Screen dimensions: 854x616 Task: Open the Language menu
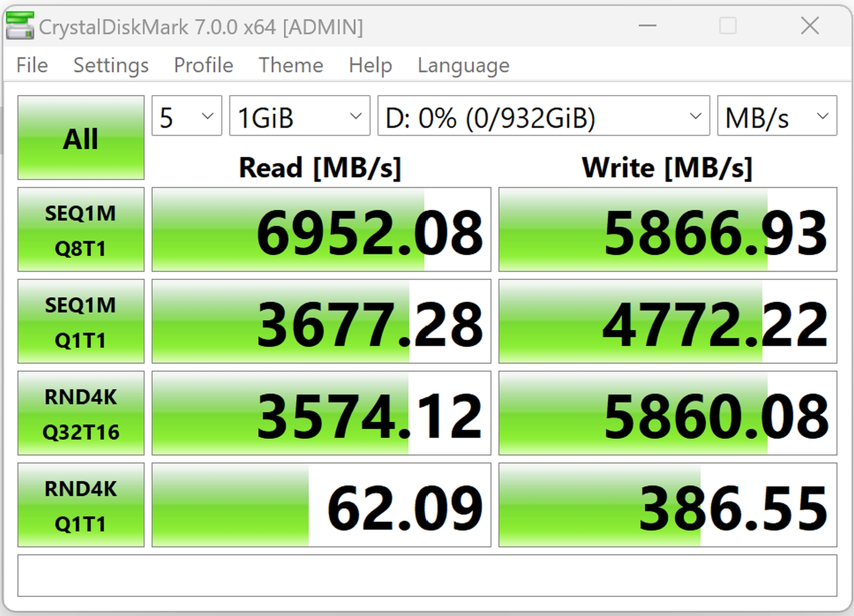(463, 65)
